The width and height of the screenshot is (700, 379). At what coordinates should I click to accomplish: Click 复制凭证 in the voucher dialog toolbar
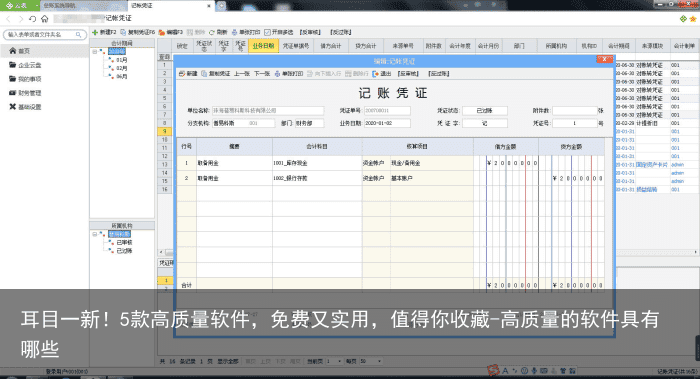click(x=216, y=74)
